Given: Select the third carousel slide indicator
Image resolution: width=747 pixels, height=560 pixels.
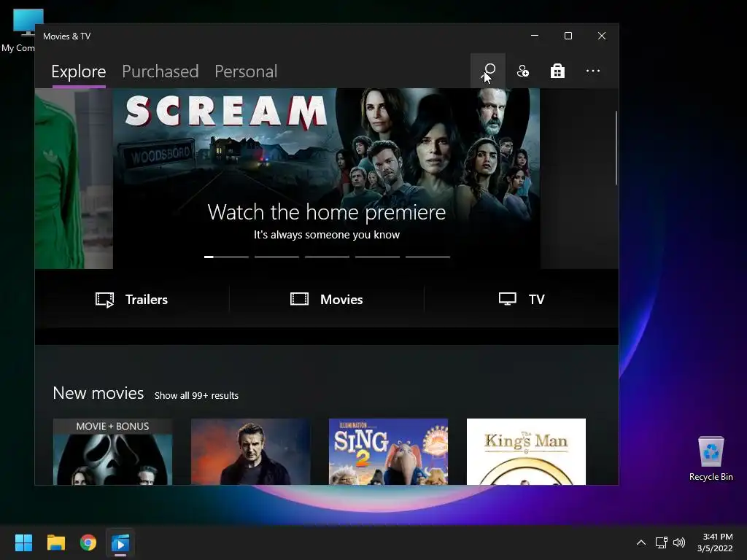Looking at the screenshot, I should [x=327, y=257].
